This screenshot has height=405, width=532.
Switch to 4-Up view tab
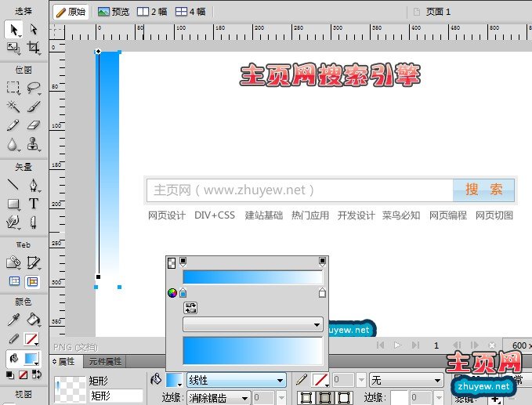point(190,12)
